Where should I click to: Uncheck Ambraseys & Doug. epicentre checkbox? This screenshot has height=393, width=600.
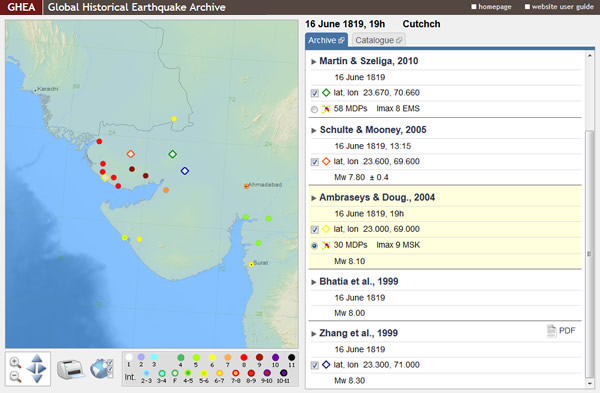pos(315,230)
